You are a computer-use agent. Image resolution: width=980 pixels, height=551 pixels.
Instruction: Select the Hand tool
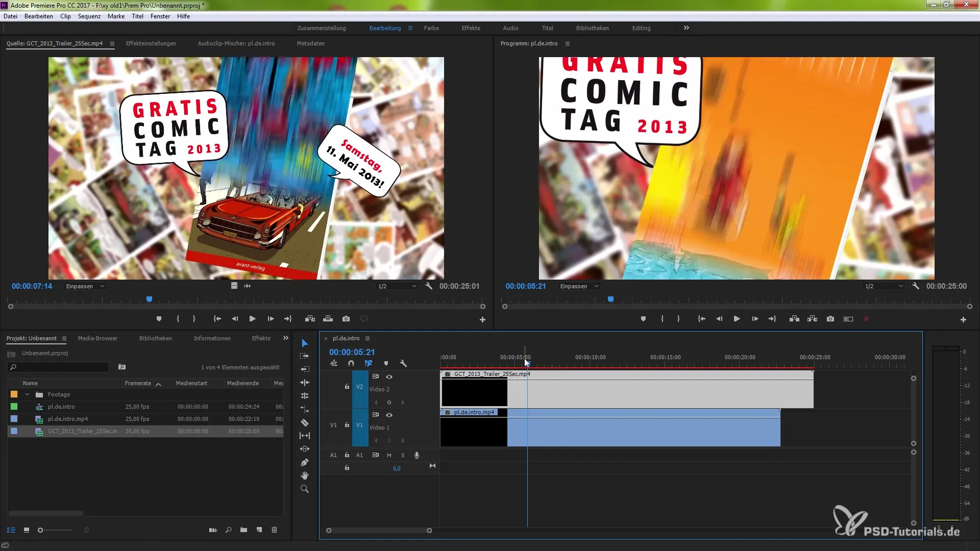305,475
